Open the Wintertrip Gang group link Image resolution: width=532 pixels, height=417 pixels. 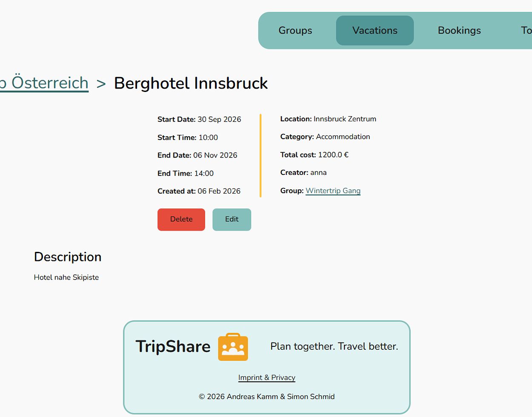tap(333, 191)
